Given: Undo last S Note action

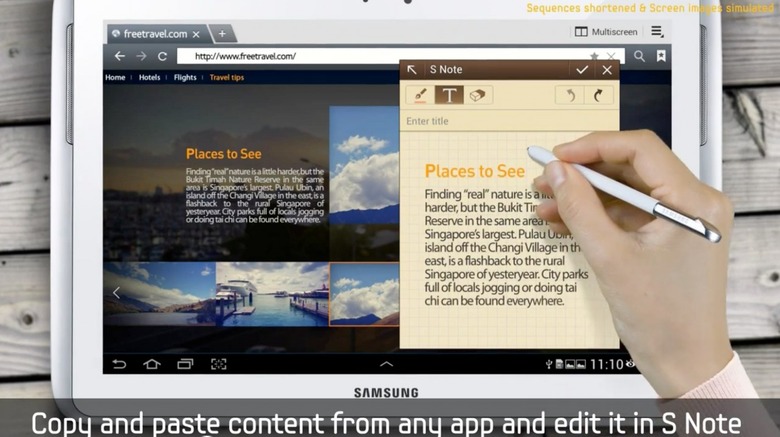Looking at the screenshot, I should pyautogui.click(x=570, y=95).
